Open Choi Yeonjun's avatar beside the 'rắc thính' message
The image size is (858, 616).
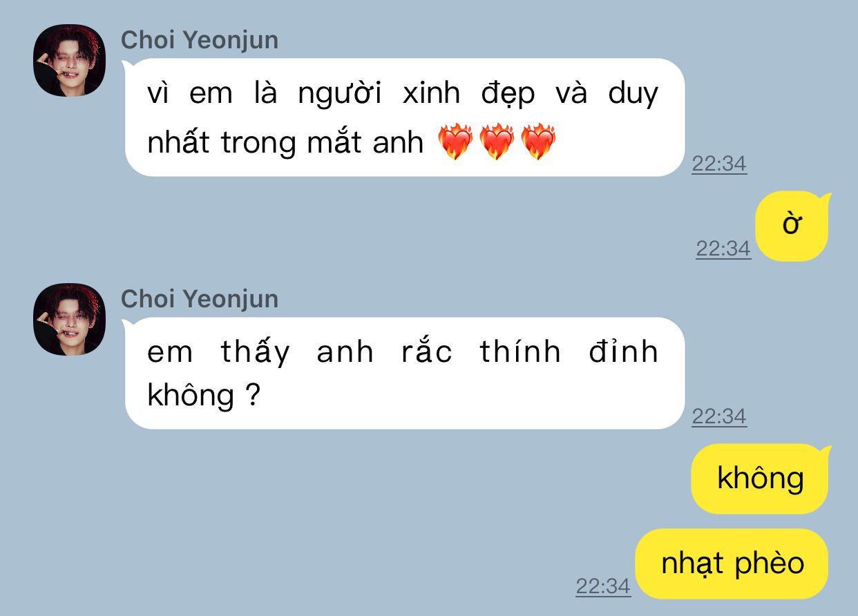coord(69,319)
